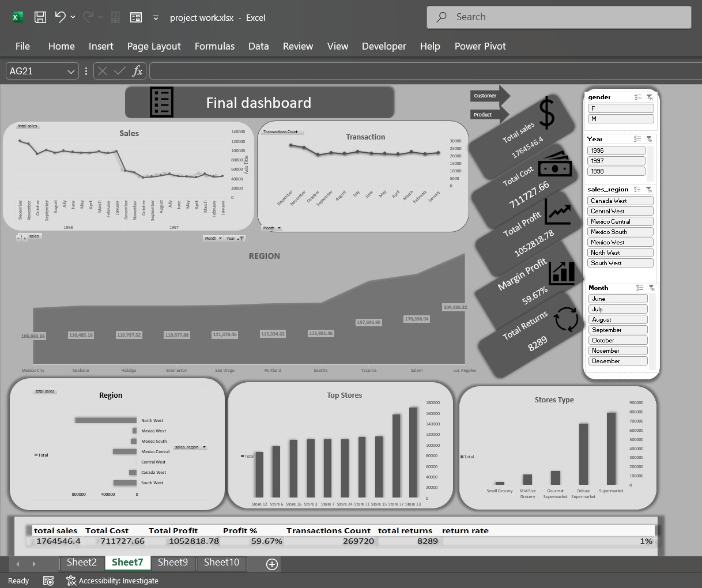Clear the filter on the Month slicer
The image size is (702, 588).
651,288
